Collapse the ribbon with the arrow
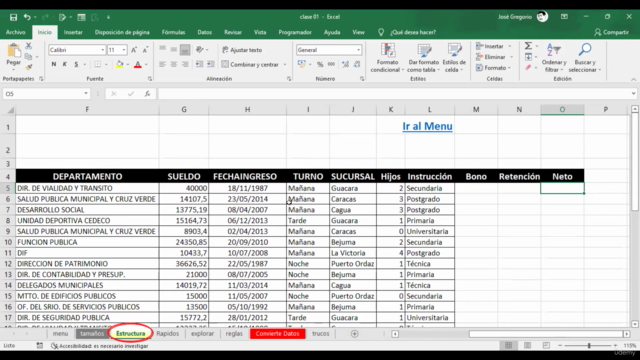The height and width of the screenshot is (360, 640). pos(633,79)
